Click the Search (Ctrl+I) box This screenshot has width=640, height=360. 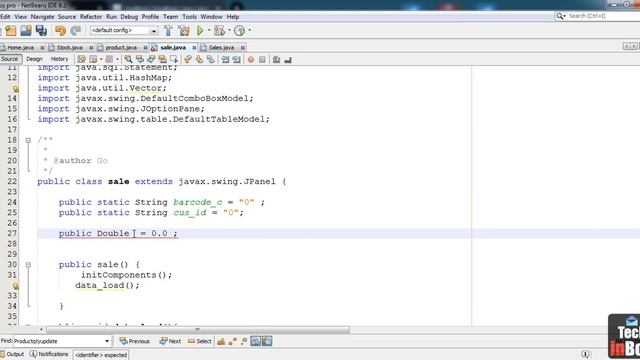pyautogui.click(x=597, y=16)
